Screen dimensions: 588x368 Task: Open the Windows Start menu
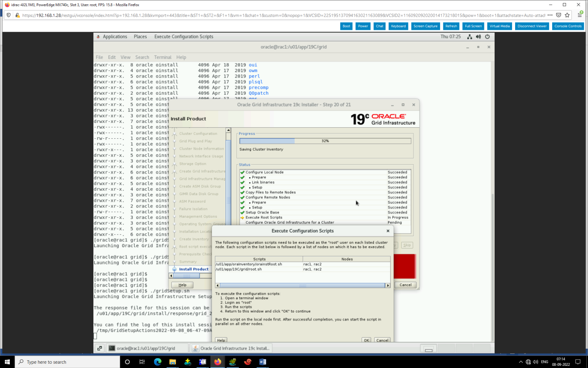tap(7, 362)
